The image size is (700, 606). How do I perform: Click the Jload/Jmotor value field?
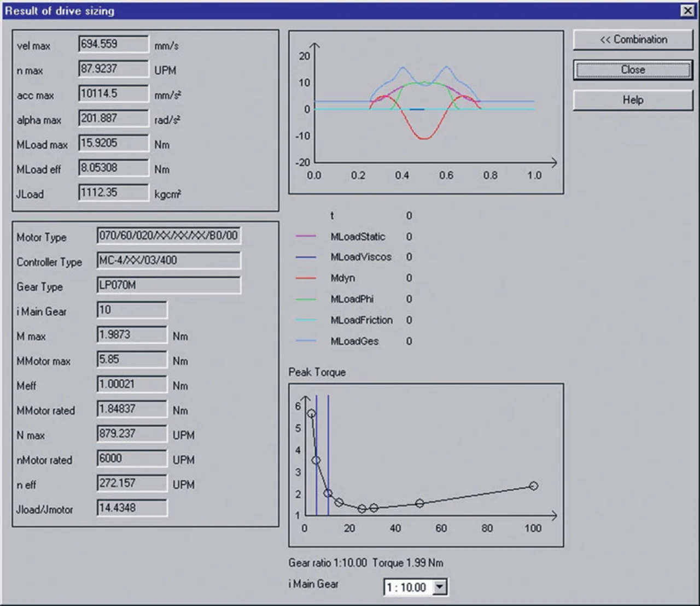(132, 508)
